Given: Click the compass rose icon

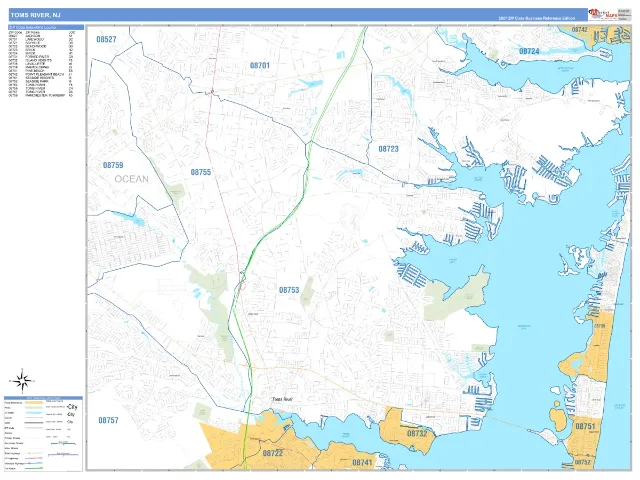Looking at the screenshot, I should [x=22, y=381].
